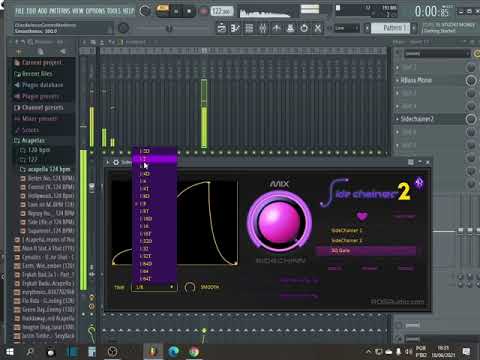Select the highlighted third preset row
This screenshot has height=360, width=480.
coord(366,251)
